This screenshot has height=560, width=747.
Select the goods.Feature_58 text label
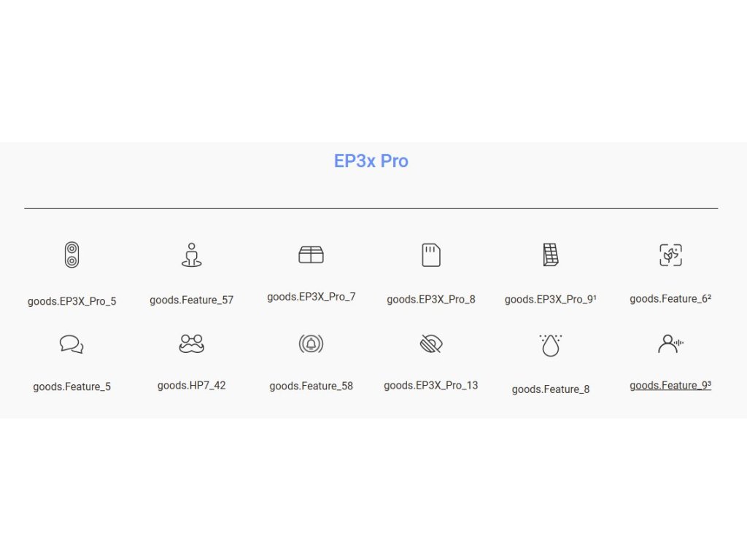point(311,386)
